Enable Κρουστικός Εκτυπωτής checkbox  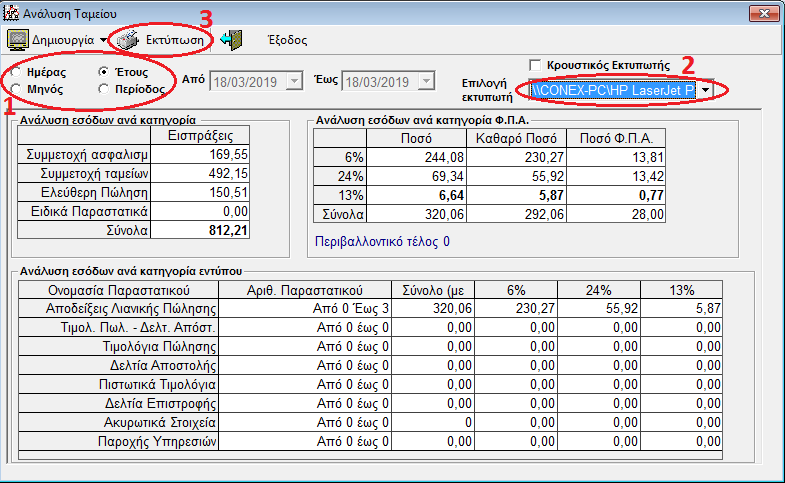(535, 65)
